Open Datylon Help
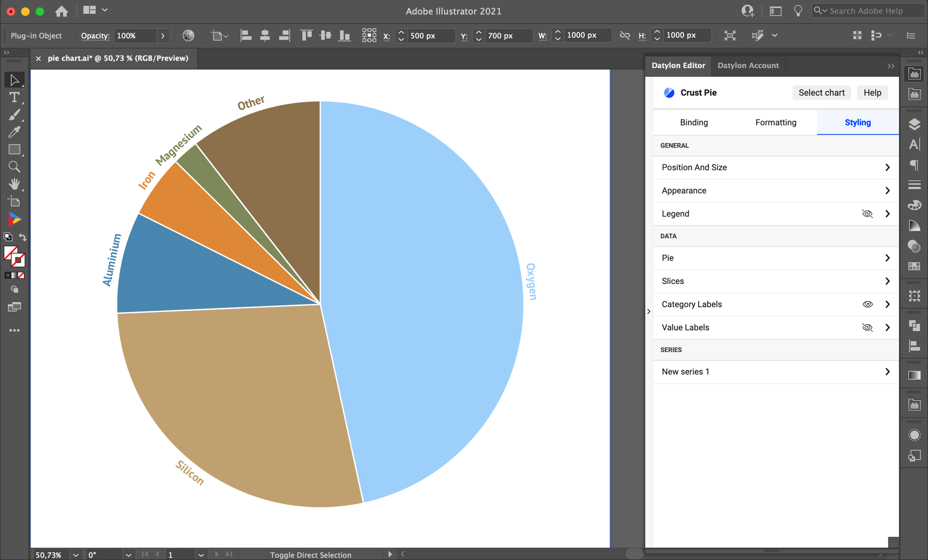The width and height of the screenshot is (928, 560). (x=872, y=92)
